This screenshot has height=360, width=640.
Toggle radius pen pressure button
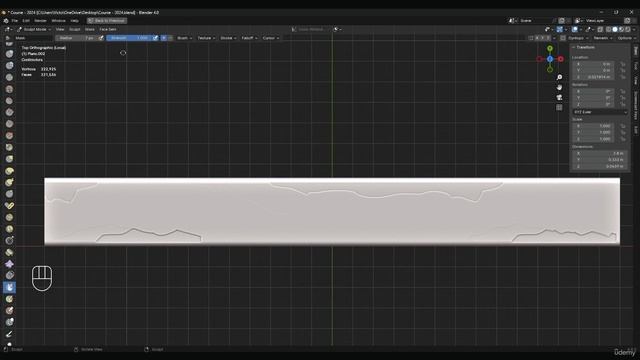tap(101, 38)
